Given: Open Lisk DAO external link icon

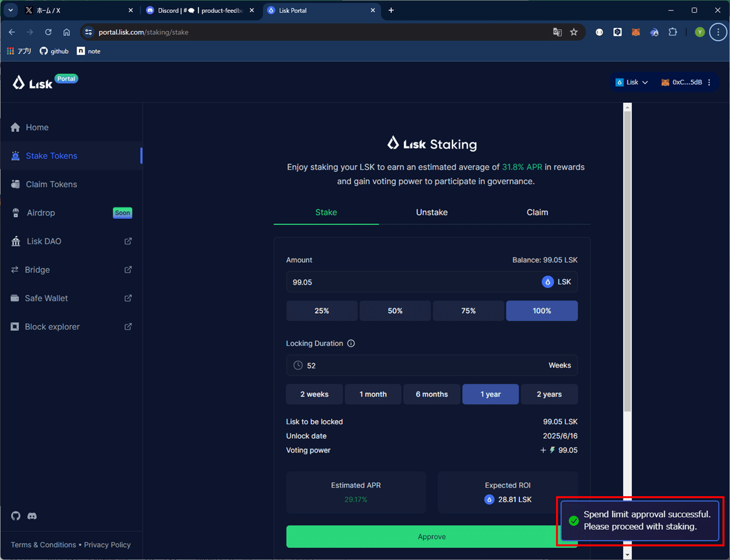Looking at the screenshot, I should tap(128, 241).
